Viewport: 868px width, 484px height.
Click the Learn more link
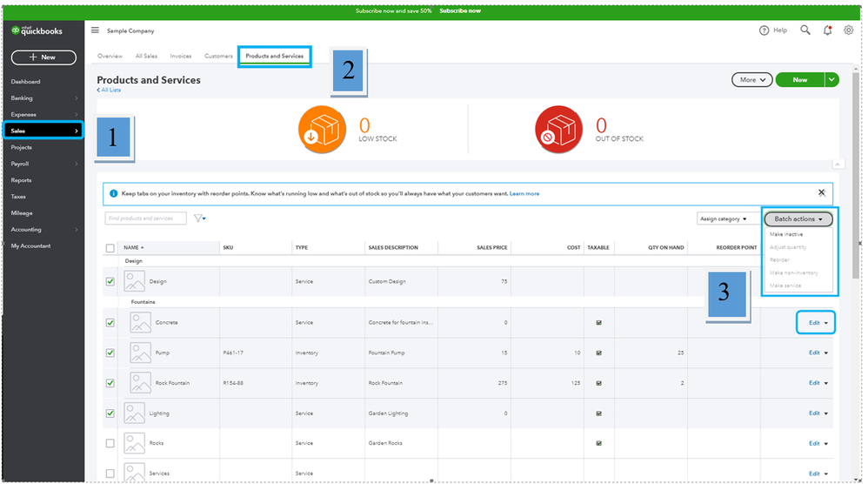pyautogui.click(x=524, y=193)
